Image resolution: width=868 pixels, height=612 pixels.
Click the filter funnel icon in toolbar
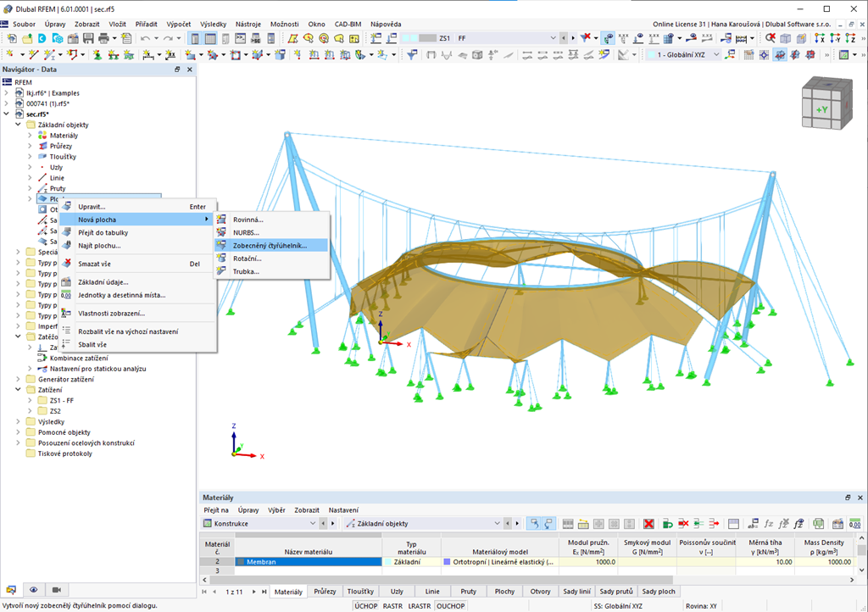pyautogui.click(x=413, y=55)
